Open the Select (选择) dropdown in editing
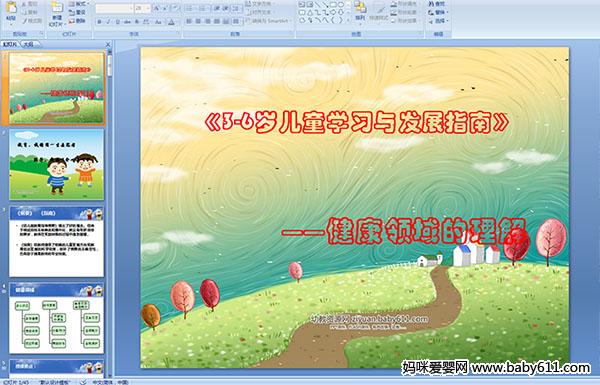The image size is (600, 385). coord(438,21)
